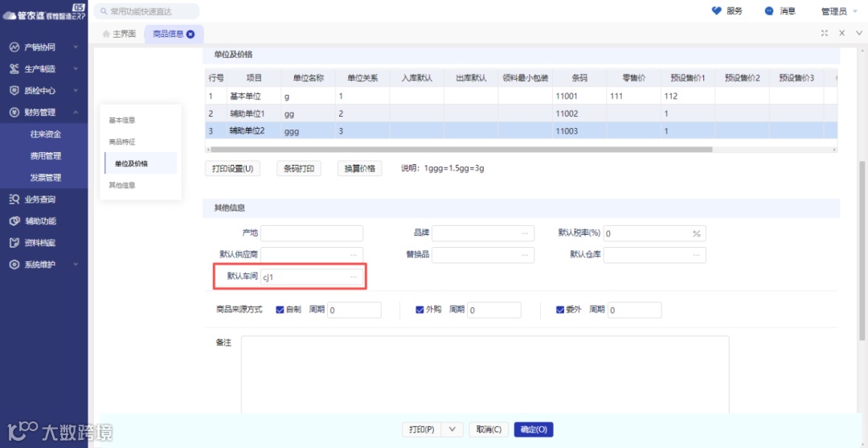Expand the 生产制造 menu chevron

[76, 68]
